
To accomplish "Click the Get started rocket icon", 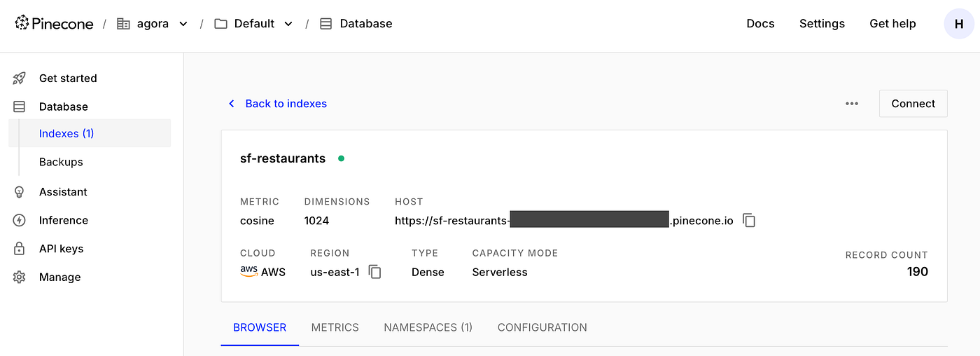I will coord(20,78).
